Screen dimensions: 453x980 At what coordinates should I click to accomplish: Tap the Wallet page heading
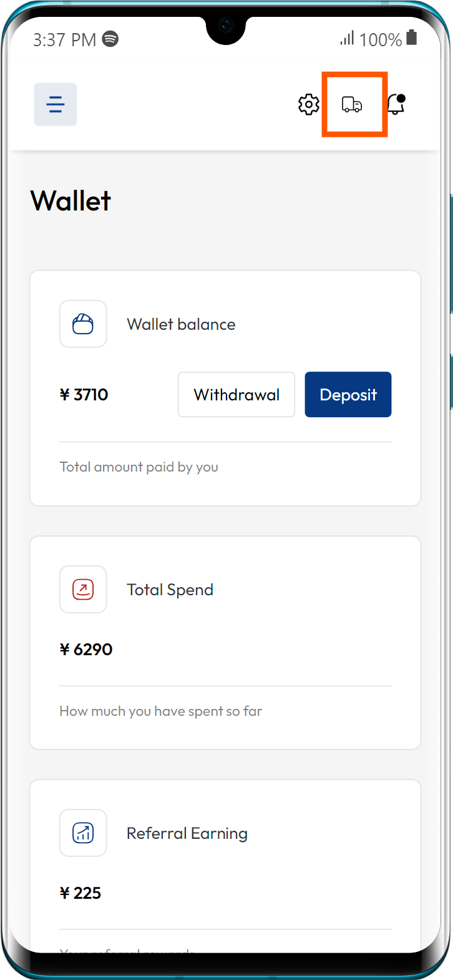tap(71, 201)
